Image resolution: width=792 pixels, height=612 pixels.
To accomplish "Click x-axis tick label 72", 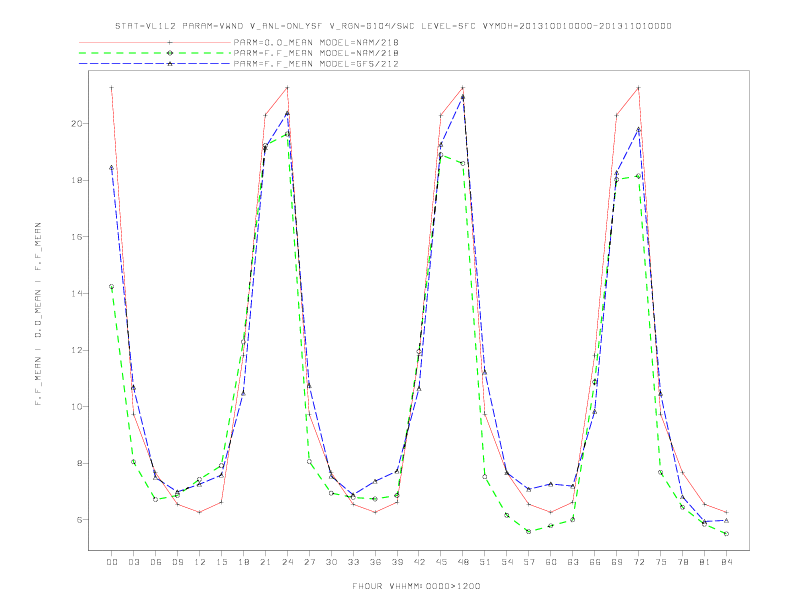I will click(x=639, y=562).
